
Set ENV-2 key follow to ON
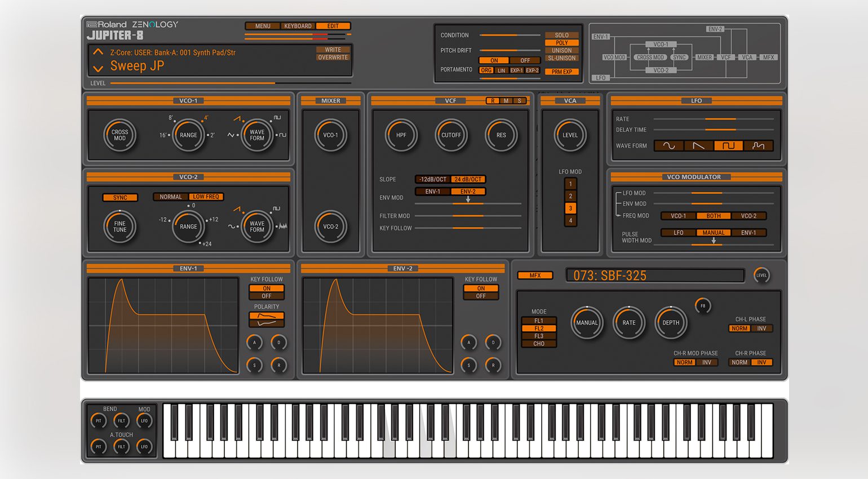[481, 288]
